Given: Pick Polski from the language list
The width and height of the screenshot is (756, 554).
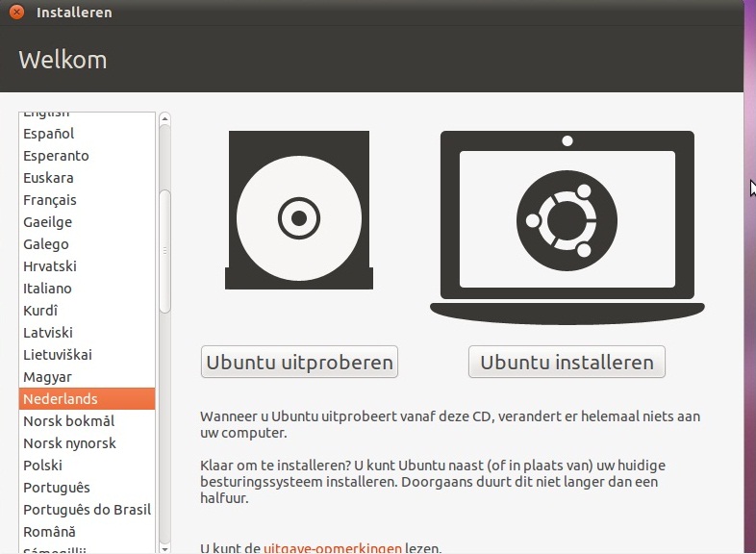Looking at the screenshot, I should [x=87, y=466].
